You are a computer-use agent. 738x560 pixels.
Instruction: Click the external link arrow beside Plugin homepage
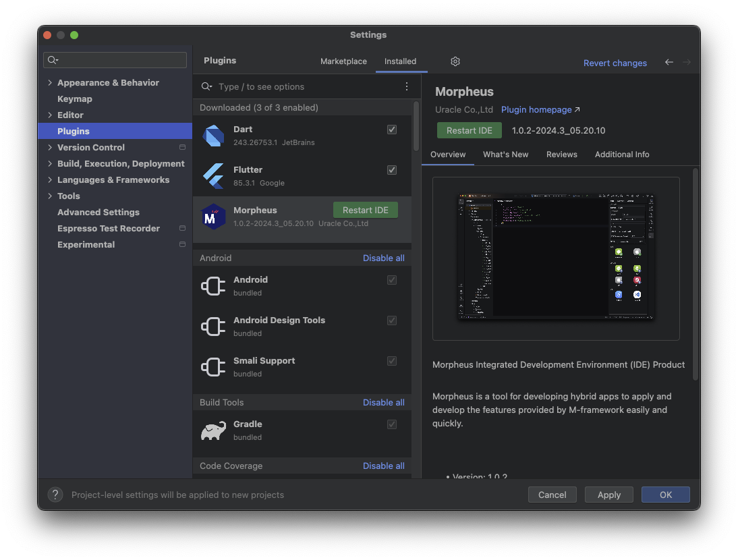pyautogui.click(x=577, y=110)
